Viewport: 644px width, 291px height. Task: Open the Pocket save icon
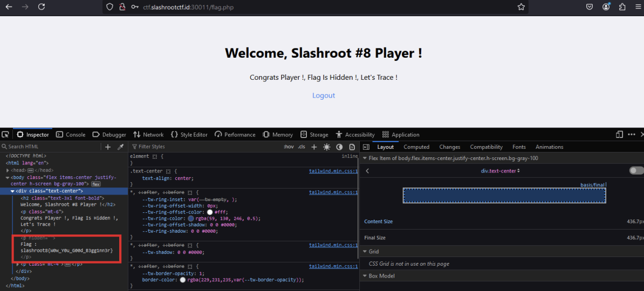tap(590, 7)
